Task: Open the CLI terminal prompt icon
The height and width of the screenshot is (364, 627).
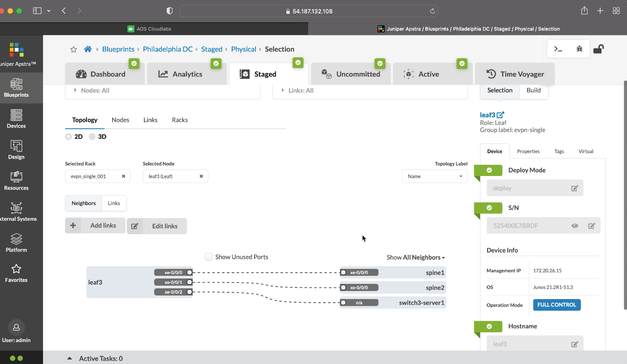Action: pyautogui.click(x=558, y=49)
